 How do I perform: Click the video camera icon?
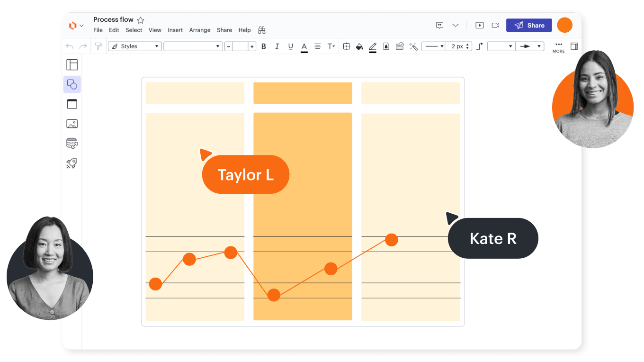pyautogui.click(x=495, y=26)
